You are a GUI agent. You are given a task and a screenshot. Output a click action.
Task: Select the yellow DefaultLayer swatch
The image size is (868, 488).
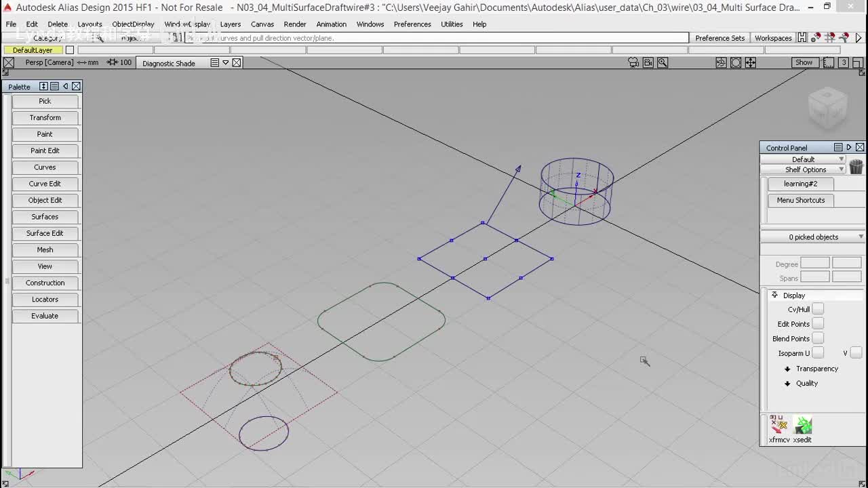click(x=33, y=50)
